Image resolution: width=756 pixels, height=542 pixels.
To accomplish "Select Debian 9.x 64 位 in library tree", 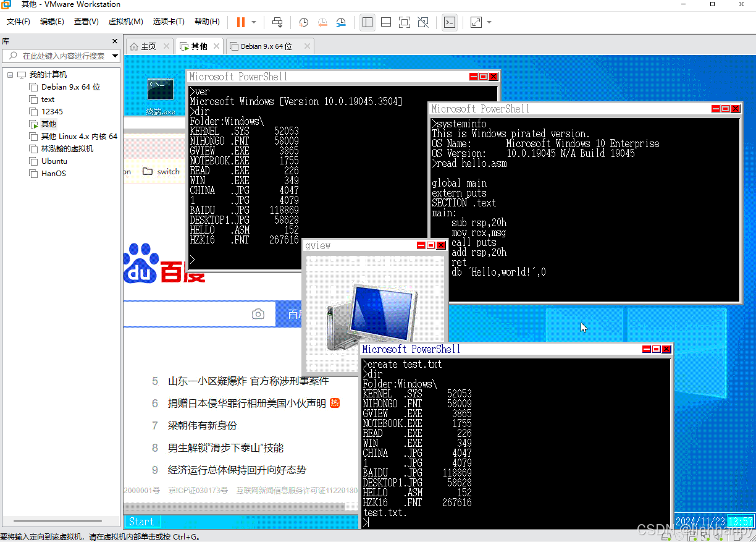I will click(70, 87).
